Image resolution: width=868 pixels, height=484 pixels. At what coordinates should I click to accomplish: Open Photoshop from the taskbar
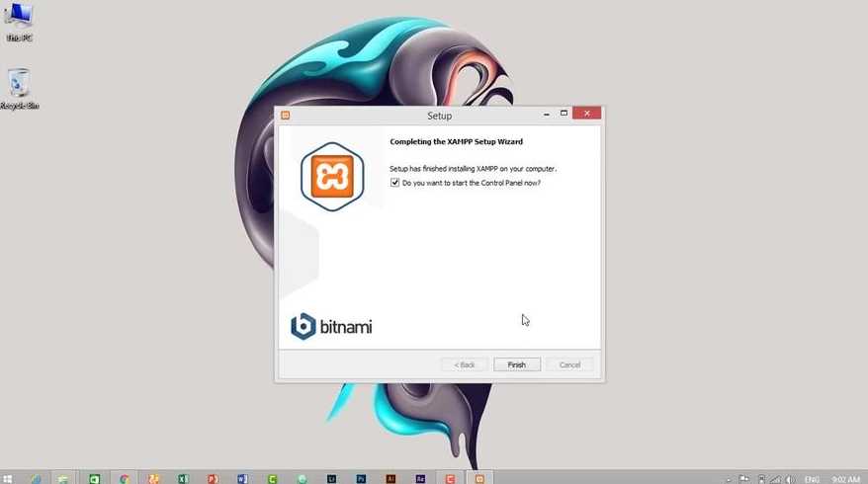[361, 478]
